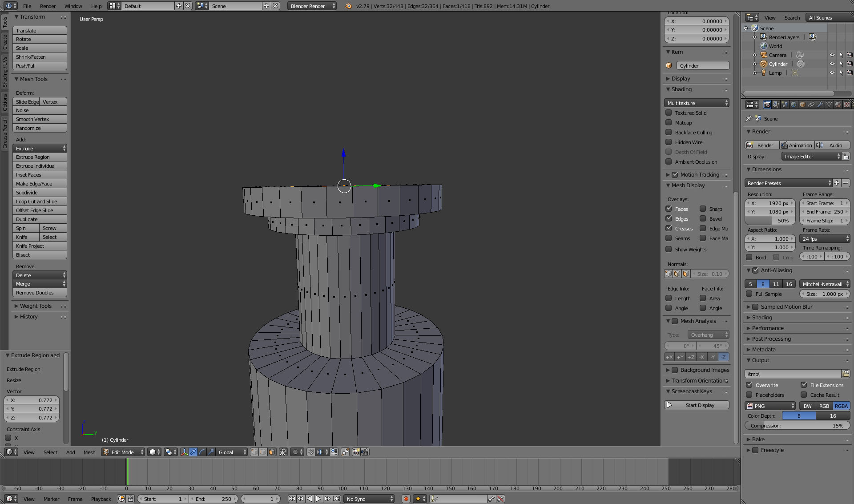Click the Extrude Region button
Viewport: 854px width, 504px height.
click(40, 157)
